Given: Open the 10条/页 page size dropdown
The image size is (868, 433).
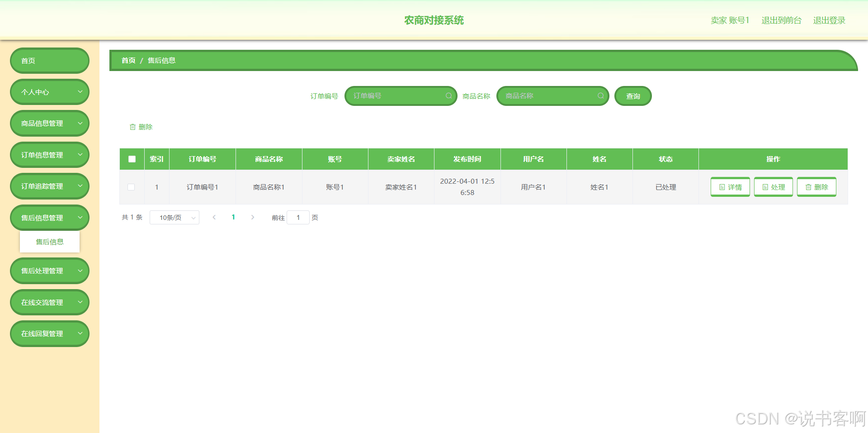Looking at the screenshot, I should coord(175,218).
